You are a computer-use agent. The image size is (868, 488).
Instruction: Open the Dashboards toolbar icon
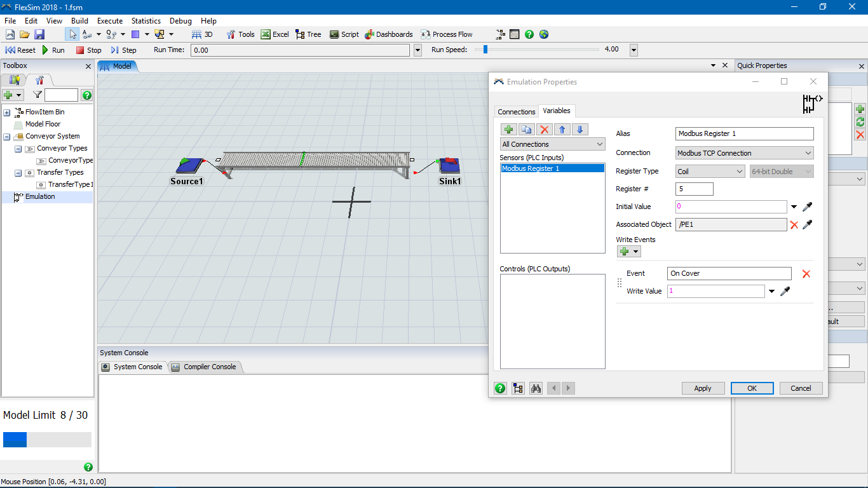[x=389, y=34]
